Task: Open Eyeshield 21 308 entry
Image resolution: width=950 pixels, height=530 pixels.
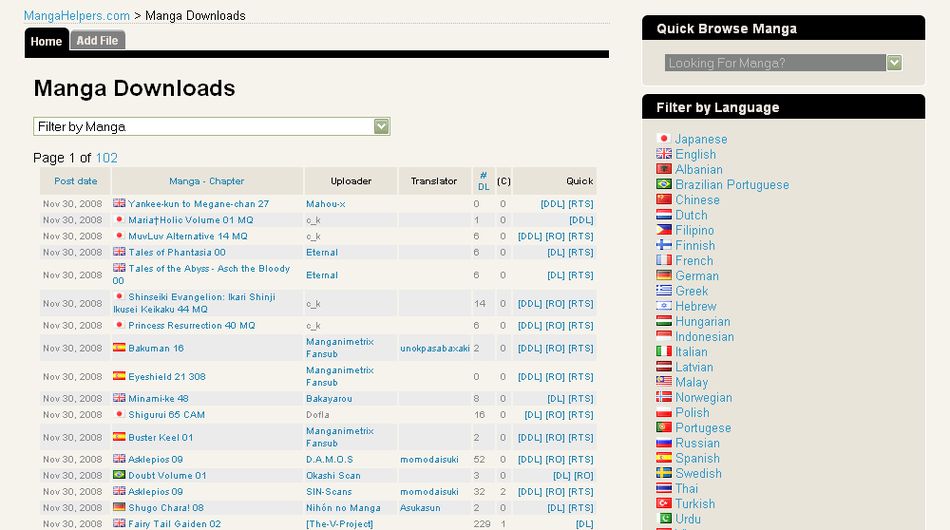Action: pyautogui.click(x=167, y=377)
